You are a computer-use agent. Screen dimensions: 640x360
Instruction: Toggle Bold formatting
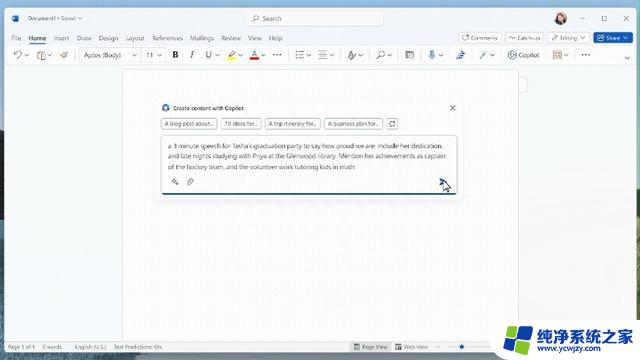click(x=176, y=55)
